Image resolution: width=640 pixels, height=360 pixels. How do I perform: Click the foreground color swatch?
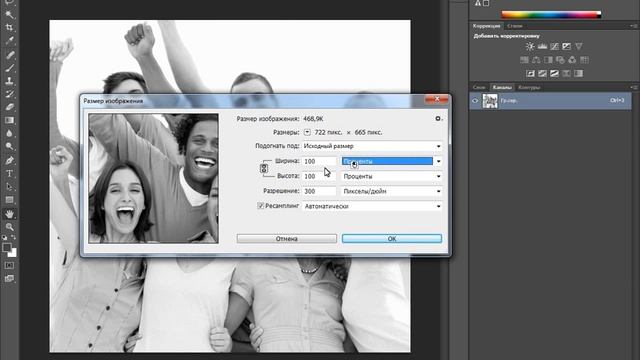point(7,248)
